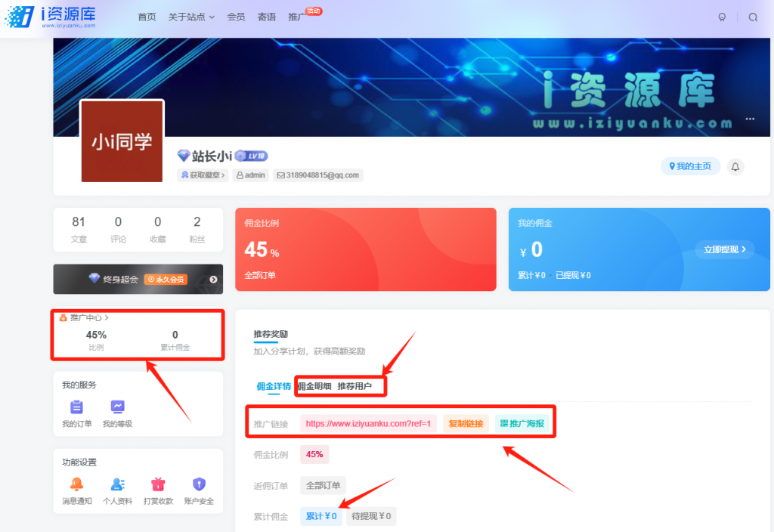
Task: Click the lamp icon in the top bar
Action: [721, 17]
